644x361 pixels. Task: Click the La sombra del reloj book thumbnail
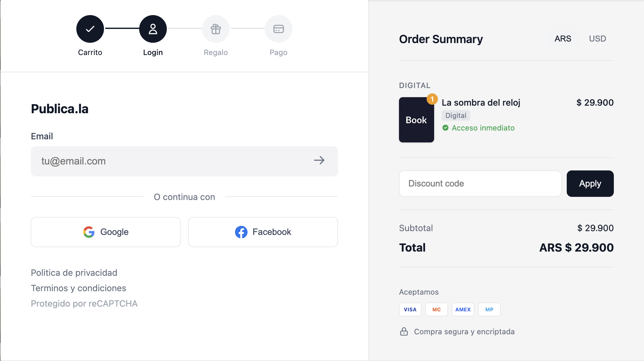[x=416, y=120]
